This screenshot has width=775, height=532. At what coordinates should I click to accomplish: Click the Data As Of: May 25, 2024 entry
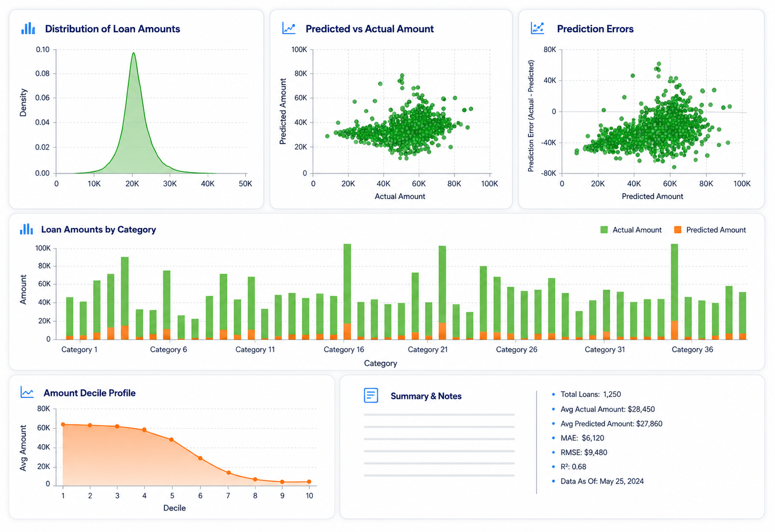pyautogui.click(x=602, y=481)
